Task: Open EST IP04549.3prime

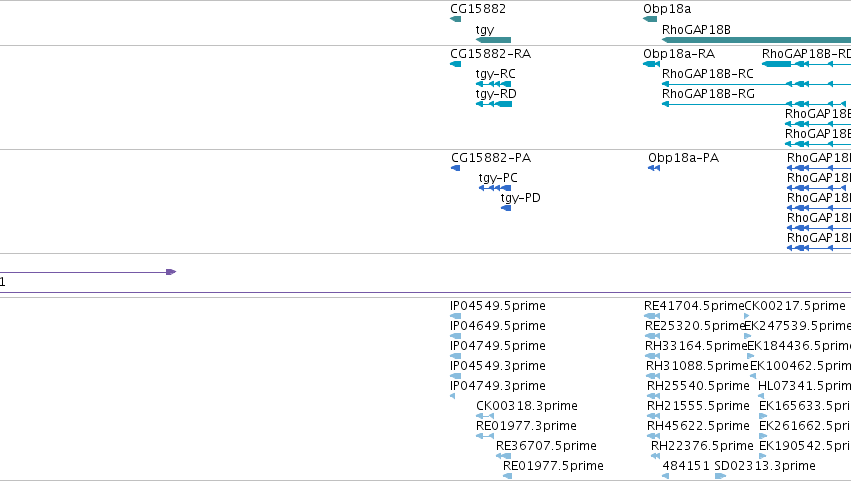Action: tap(498, 366)
